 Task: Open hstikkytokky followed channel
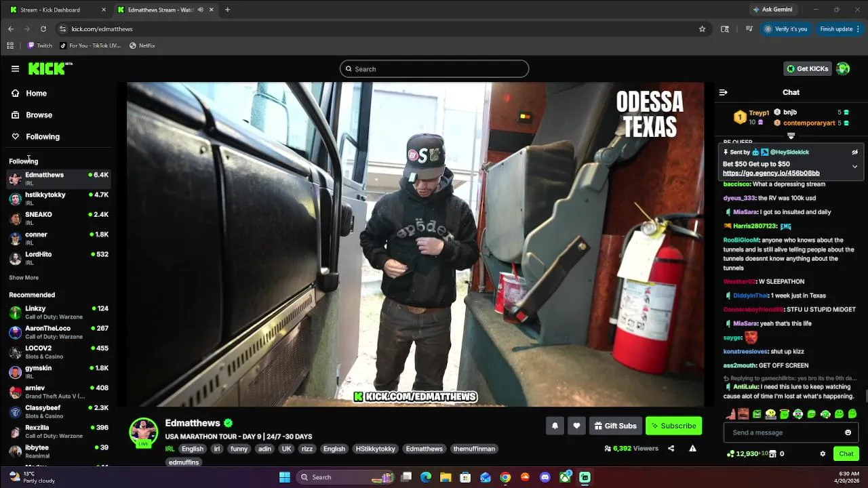pyautogui.click(x=58, y=198)
